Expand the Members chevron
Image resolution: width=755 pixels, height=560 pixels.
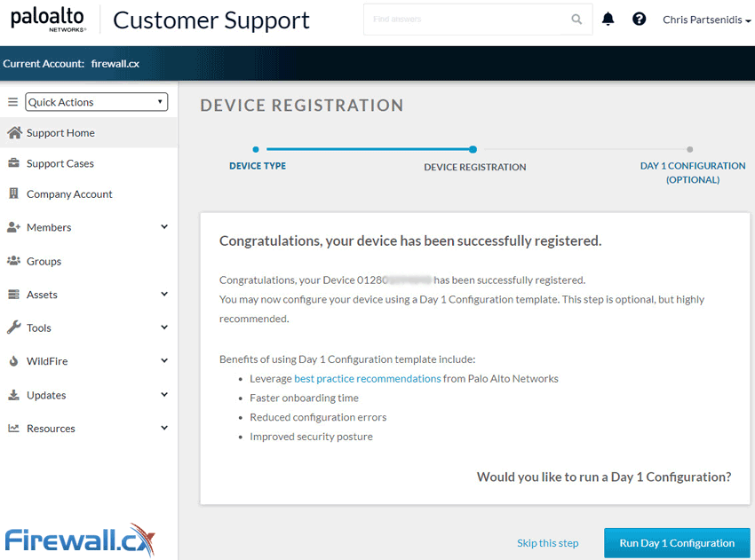tap(164, 226)
